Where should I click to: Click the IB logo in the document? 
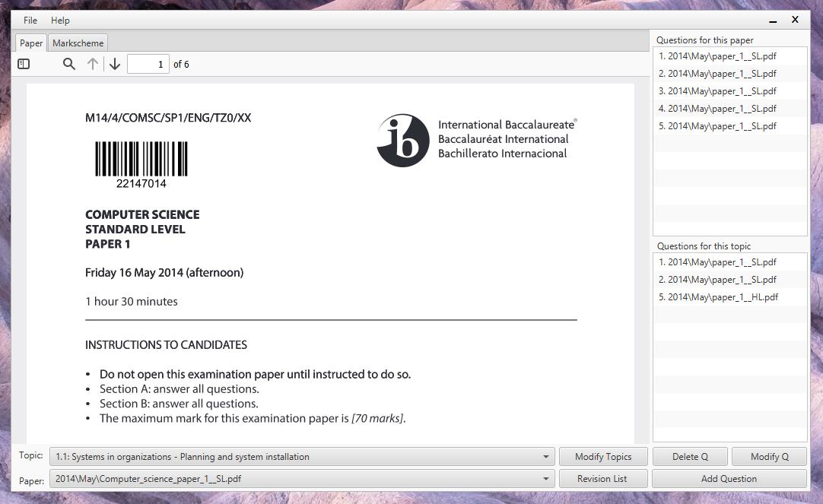click(403, 140)
